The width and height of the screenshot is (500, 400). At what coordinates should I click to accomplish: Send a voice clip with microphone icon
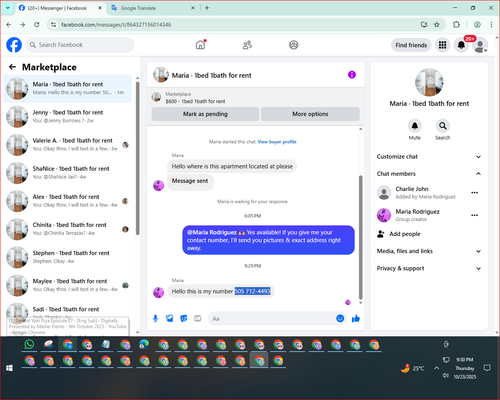pyautogui.click(x=155, y=319)
